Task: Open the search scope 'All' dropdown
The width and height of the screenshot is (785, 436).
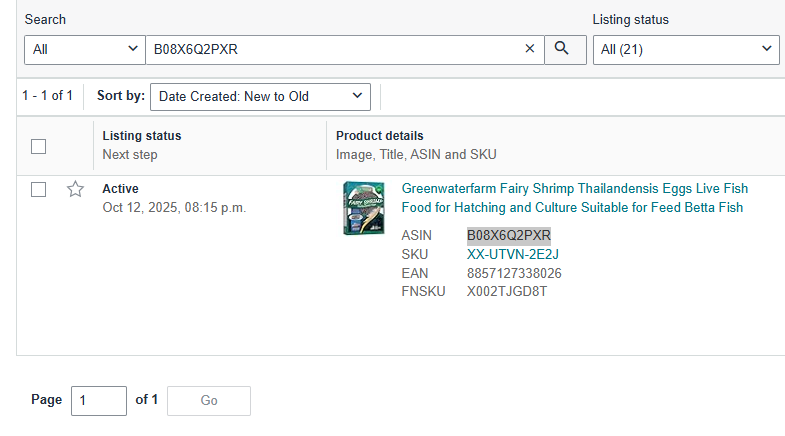Action: (x=85, y=50)
